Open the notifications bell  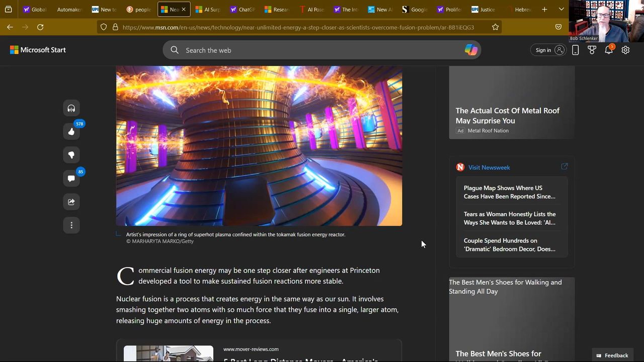[x=608, y=50]
